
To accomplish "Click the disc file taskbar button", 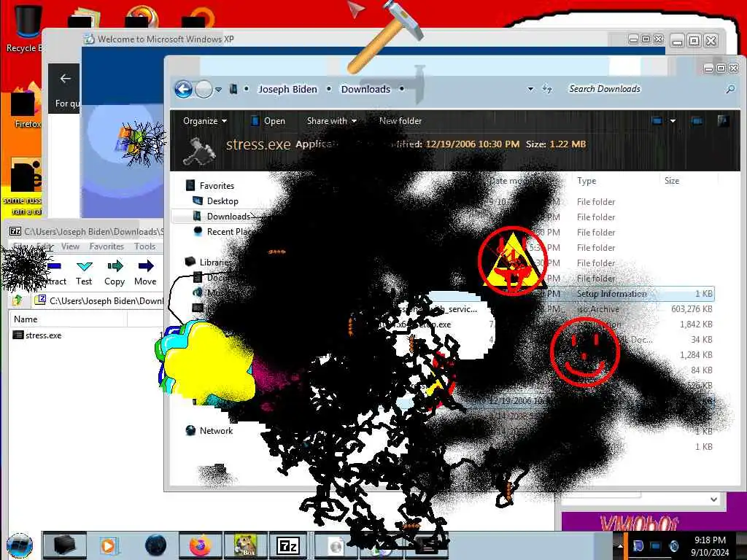I will (x=336, y=545).
